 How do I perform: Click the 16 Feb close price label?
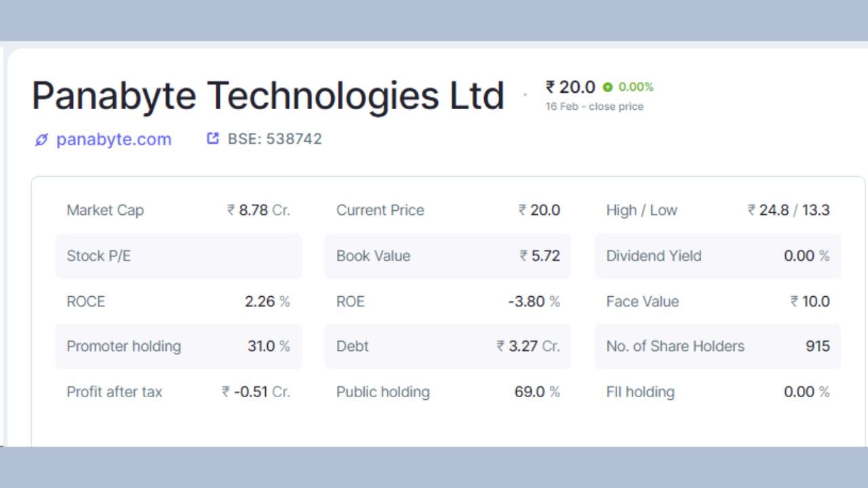point(593,106)
